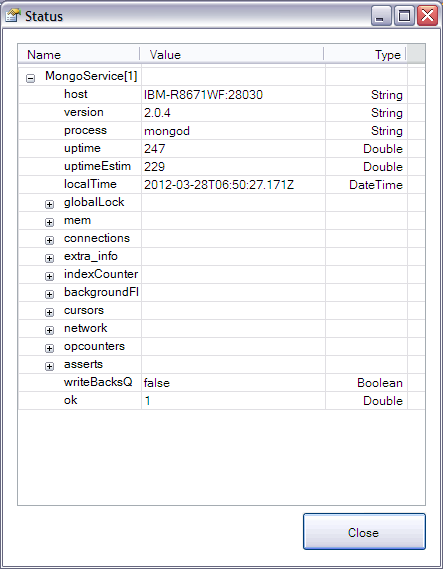Expand the network node
This screenshot has height=569, width=443.
[x=49, y=330]
